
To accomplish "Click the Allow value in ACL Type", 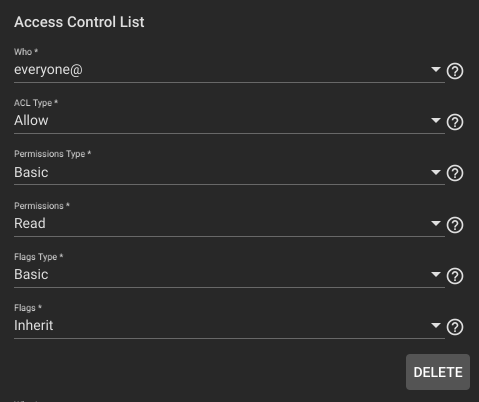I will (x=31, y=120).
